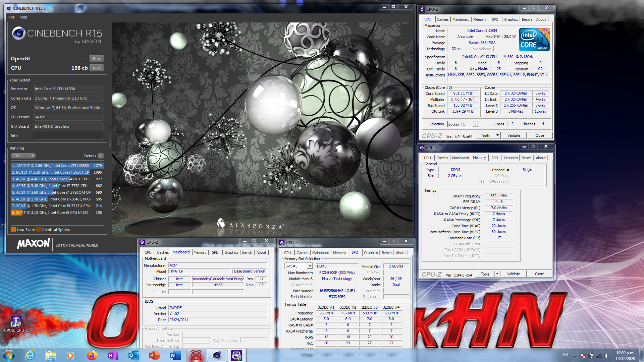Open the Ranking CPU dropdown in Cinebench
This screenshot has width=644, height=362.
(23, 156)
